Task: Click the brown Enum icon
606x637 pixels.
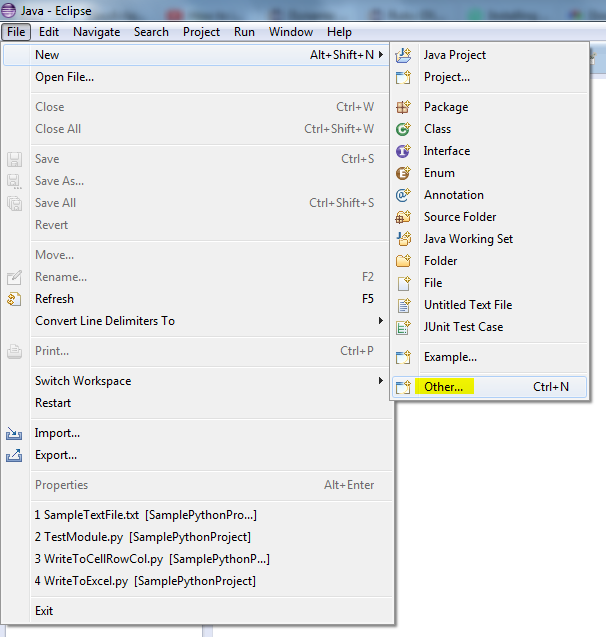Action: coord(403,173)
